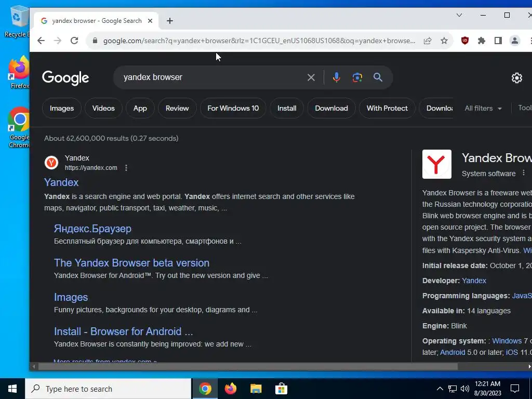Open Google quick settings gear
The height and width of the screenshot is (399, 532).
tap(517, 78)
